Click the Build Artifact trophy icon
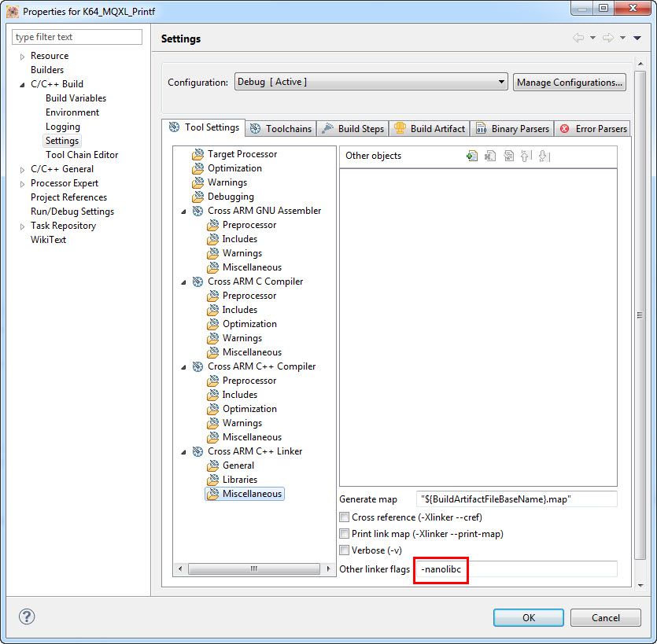This screenshot has height=644, width=657. (x=400, y=127)
